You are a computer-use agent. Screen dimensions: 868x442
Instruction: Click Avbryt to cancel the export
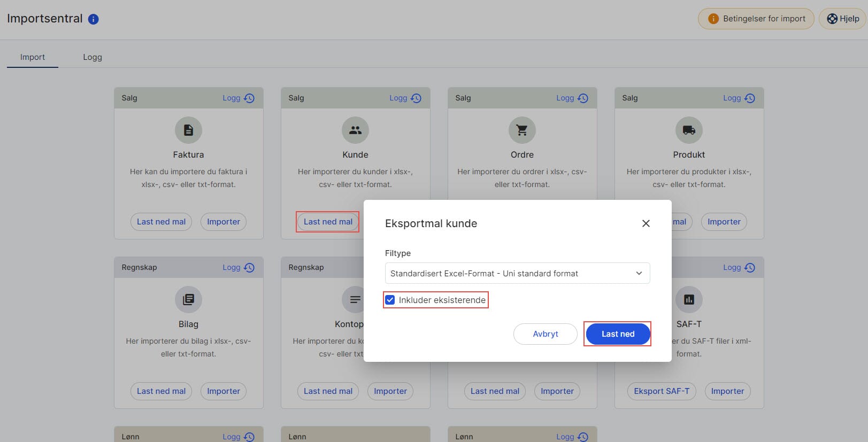click(x=545, y=334)
